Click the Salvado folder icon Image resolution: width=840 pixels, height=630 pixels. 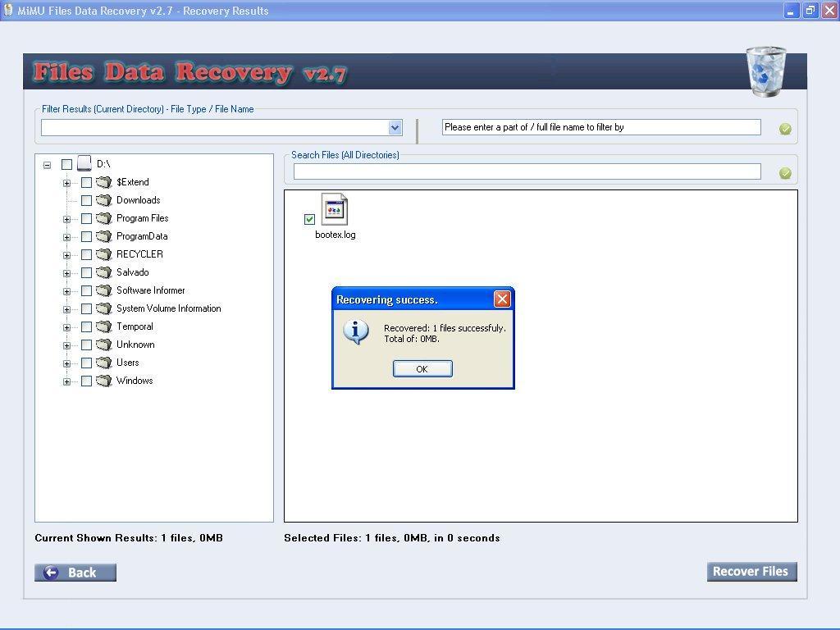pyautogui.click(x=104, y=272)
